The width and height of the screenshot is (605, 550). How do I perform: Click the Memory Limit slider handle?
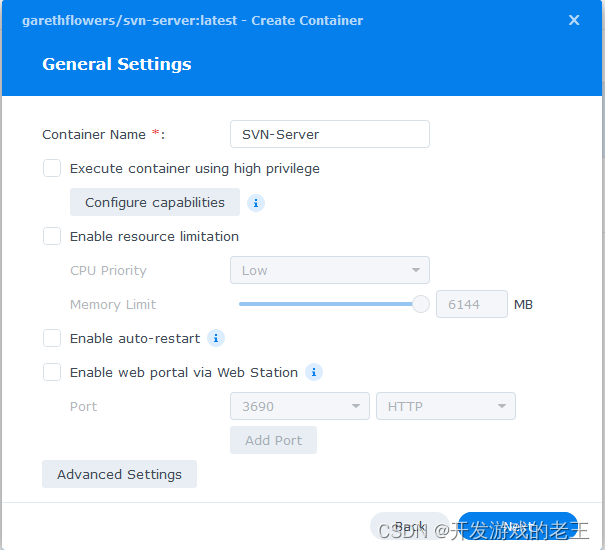[x=421, y=304]
